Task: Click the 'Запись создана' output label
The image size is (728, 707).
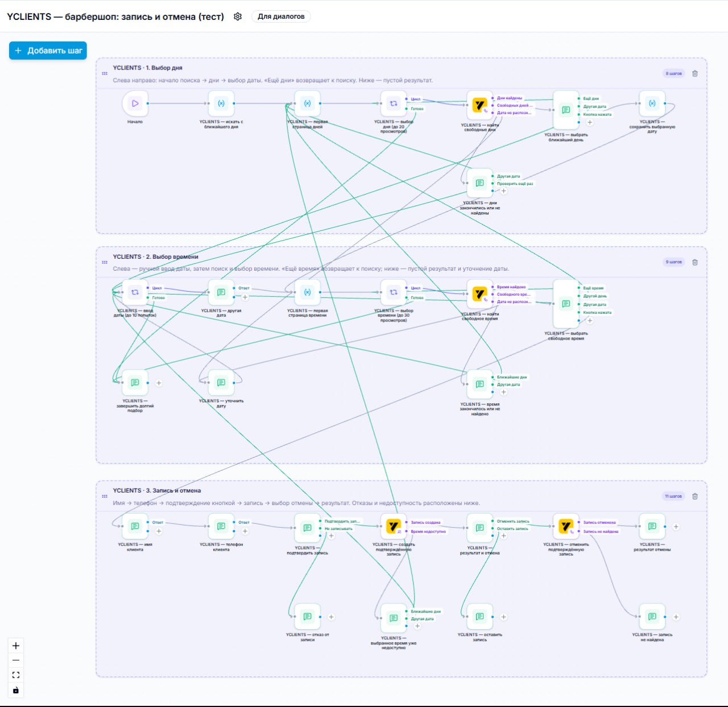Action: 425,522
